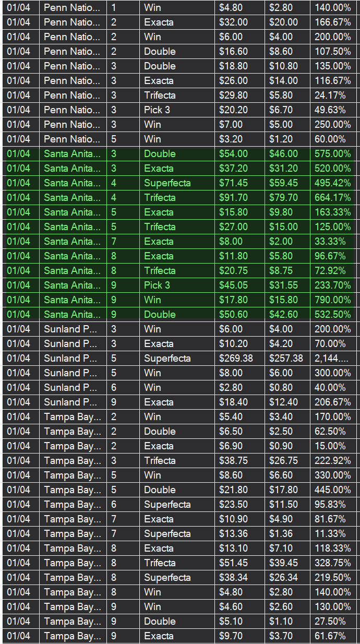Select the Santa Anita race 3 Double row
This screenshot has width=360, height=644.
click(180, 154)
